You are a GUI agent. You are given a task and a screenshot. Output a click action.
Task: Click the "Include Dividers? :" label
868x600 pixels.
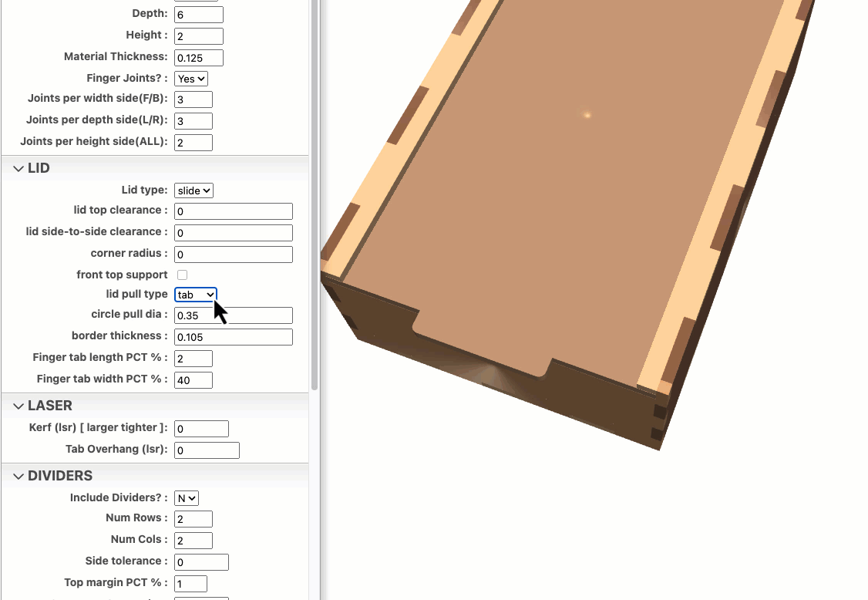(119, 497)
